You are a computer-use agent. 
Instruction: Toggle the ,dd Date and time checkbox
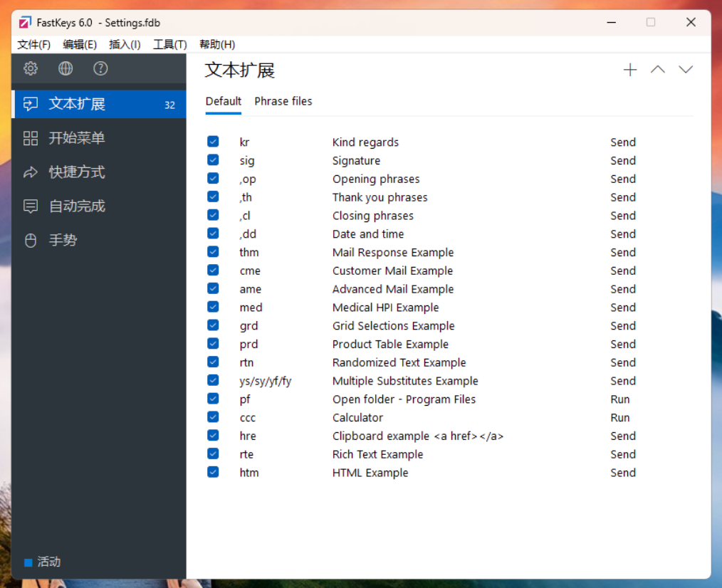pyautogui.click(x=213, y=233)
